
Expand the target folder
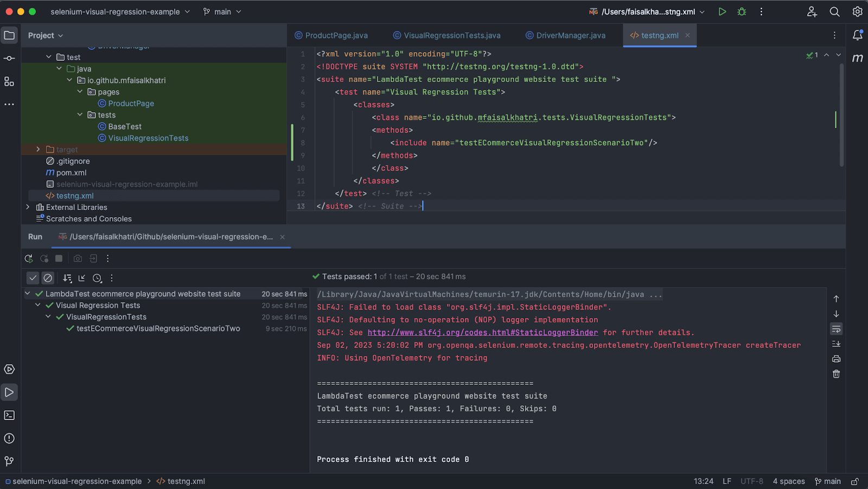pos(37,149)
